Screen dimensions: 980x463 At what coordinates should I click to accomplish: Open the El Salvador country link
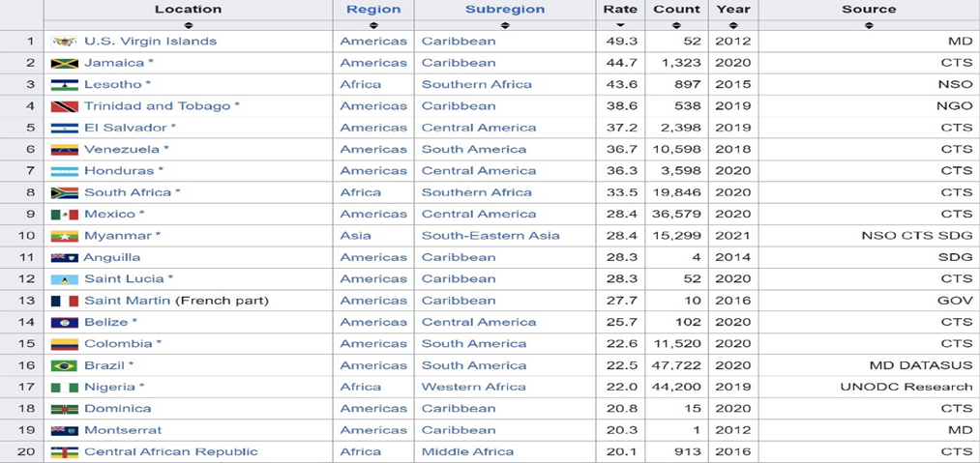125,128
